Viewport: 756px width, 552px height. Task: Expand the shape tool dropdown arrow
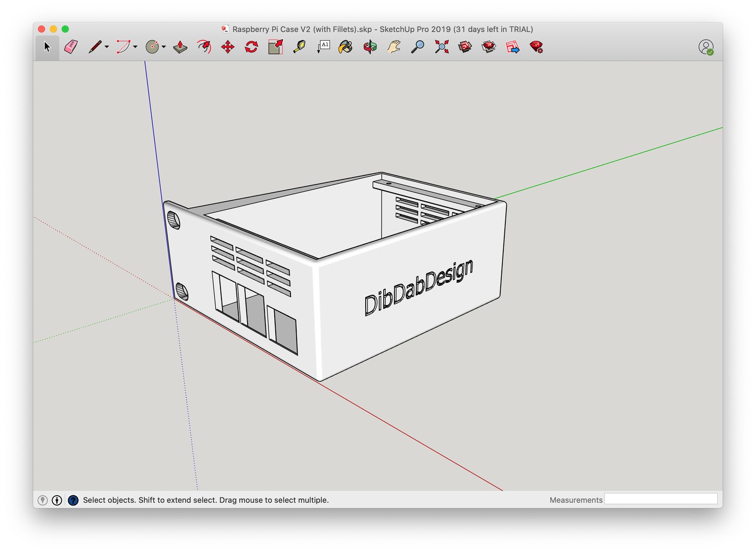coord(164,47)
